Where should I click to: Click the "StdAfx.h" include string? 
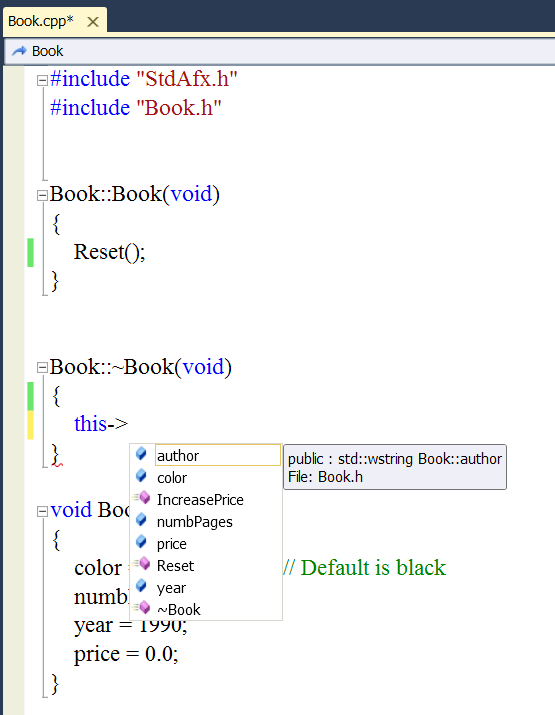(x=187, y=79)
